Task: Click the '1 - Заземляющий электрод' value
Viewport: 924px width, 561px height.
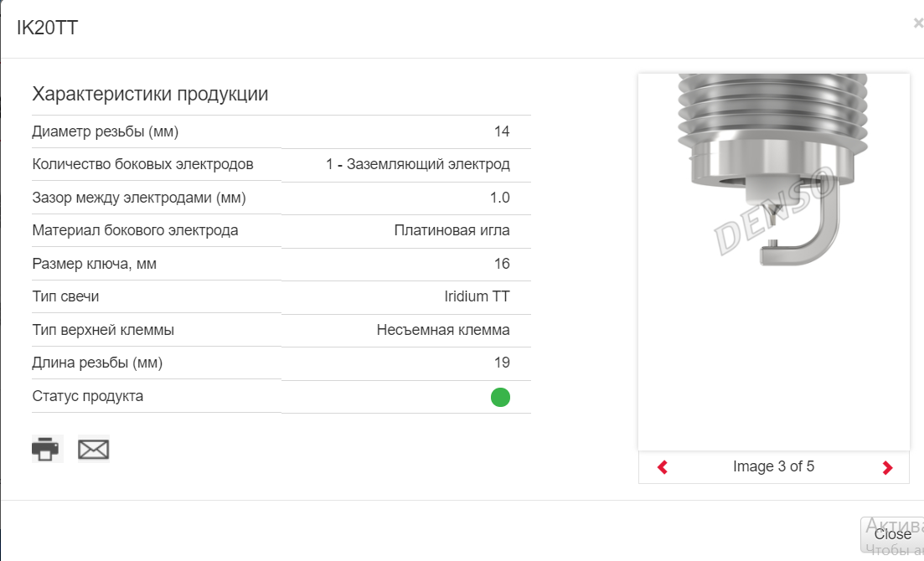Action: (418, 164)
